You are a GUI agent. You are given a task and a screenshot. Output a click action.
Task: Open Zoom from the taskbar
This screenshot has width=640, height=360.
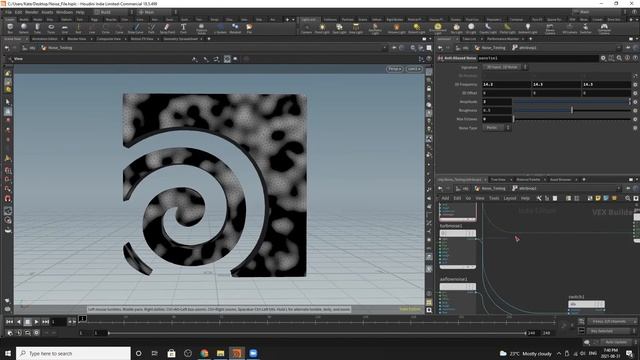point(253,353)
